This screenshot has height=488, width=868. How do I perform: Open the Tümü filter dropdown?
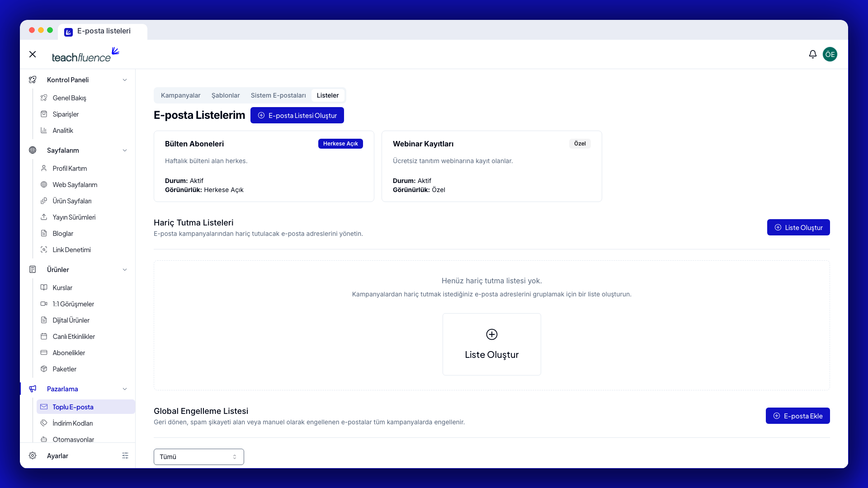(x=199, y=457)
